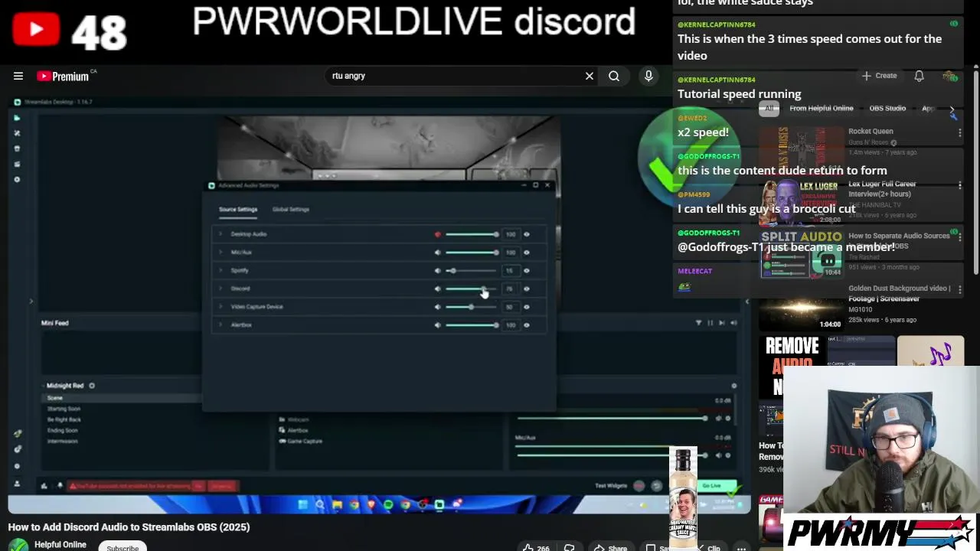Click the Test Widgets label
Screen dimensions: 980x551
pyautogui.click(x=611, y=486)
